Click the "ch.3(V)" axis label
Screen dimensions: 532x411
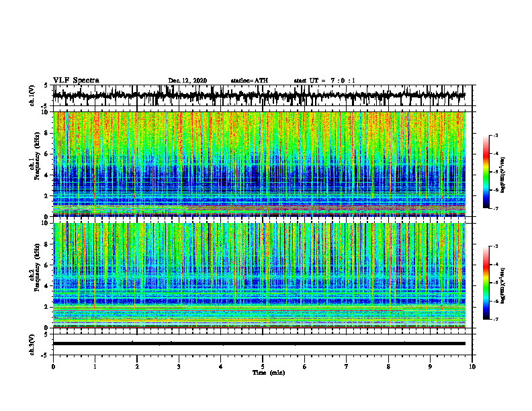[32, 345]
